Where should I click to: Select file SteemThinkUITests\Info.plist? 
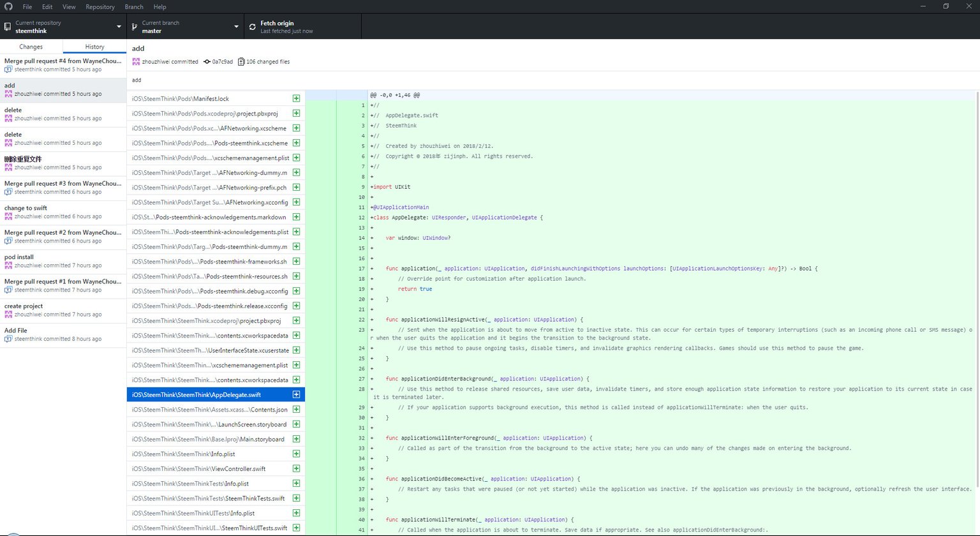click(x=216, y=513)
